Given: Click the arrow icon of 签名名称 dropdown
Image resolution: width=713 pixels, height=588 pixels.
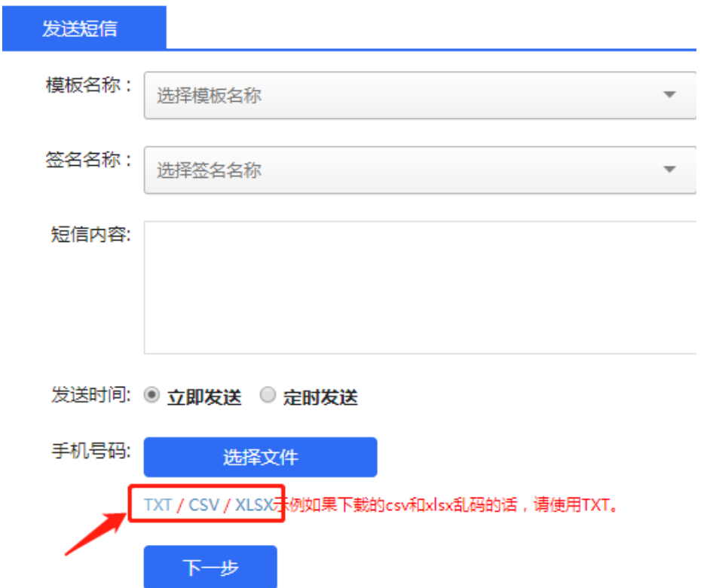Looking at the screenshot, I should pos(669,170).
